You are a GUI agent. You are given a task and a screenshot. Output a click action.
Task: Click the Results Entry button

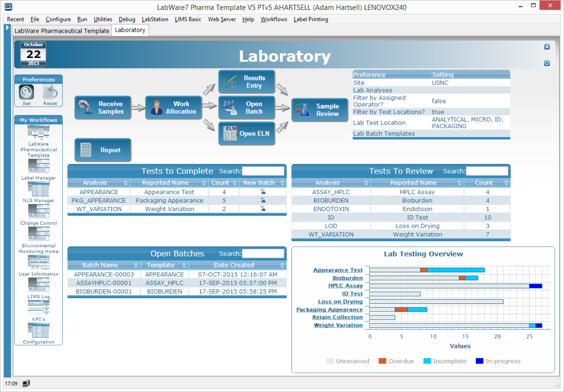(247, 82)
